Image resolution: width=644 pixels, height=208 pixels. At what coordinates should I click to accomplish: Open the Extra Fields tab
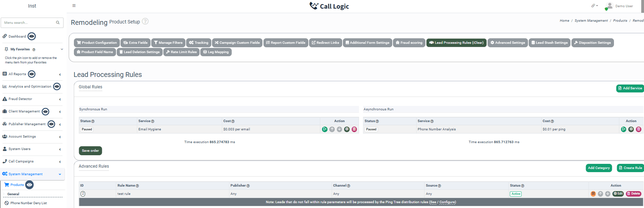[135, 43]
